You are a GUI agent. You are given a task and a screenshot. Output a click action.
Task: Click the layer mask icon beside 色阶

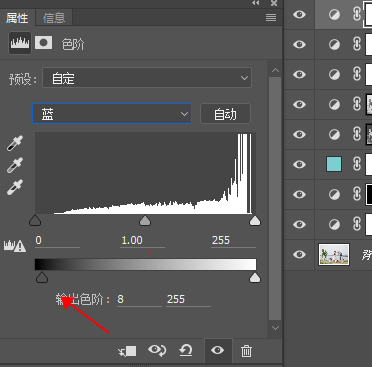point(44,43)
